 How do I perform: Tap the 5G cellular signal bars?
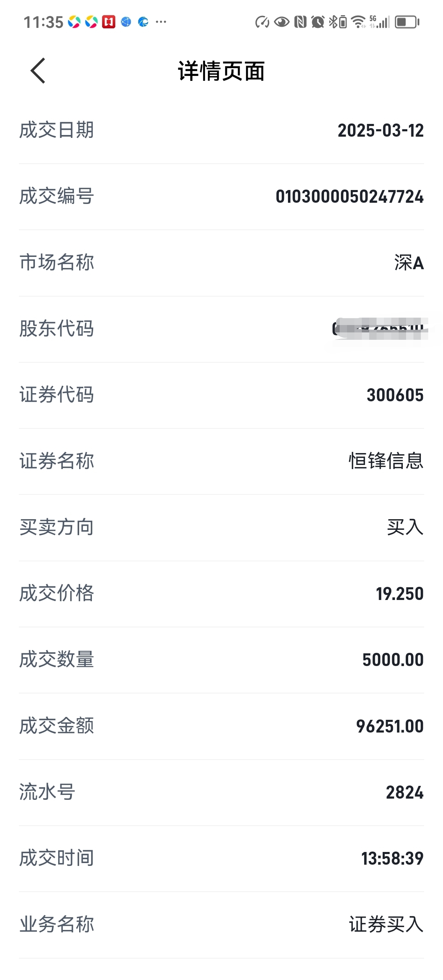tap(380, 22)
